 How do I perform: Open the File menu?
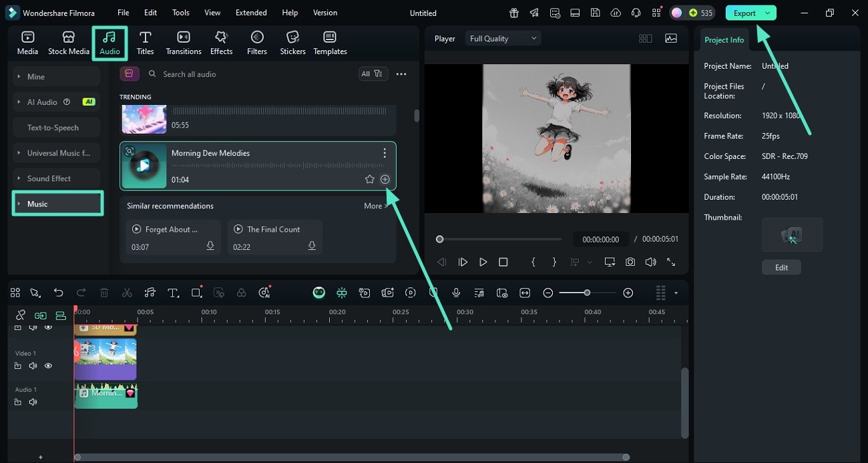point(124,13)
